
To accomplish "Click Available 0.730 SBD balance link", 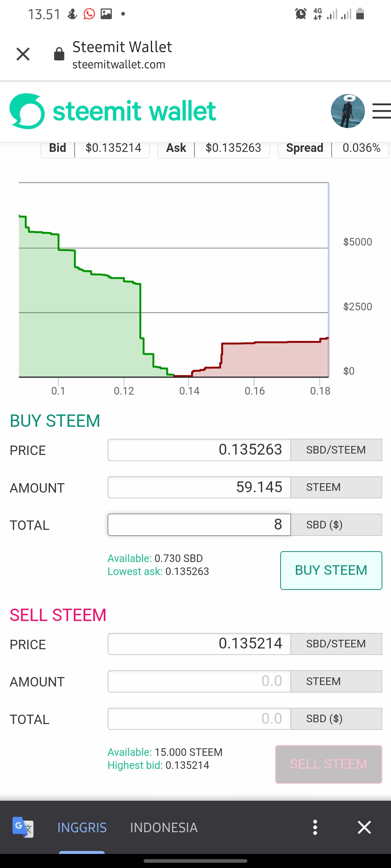I will tap(155, 558).
